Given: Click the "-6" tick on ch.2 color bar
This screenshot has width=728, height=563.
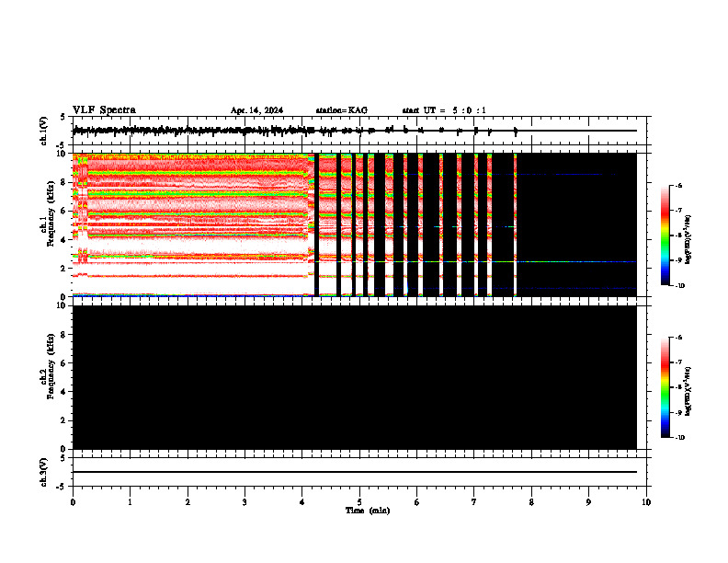Looking at the screenshot, I should pos(678,338).
